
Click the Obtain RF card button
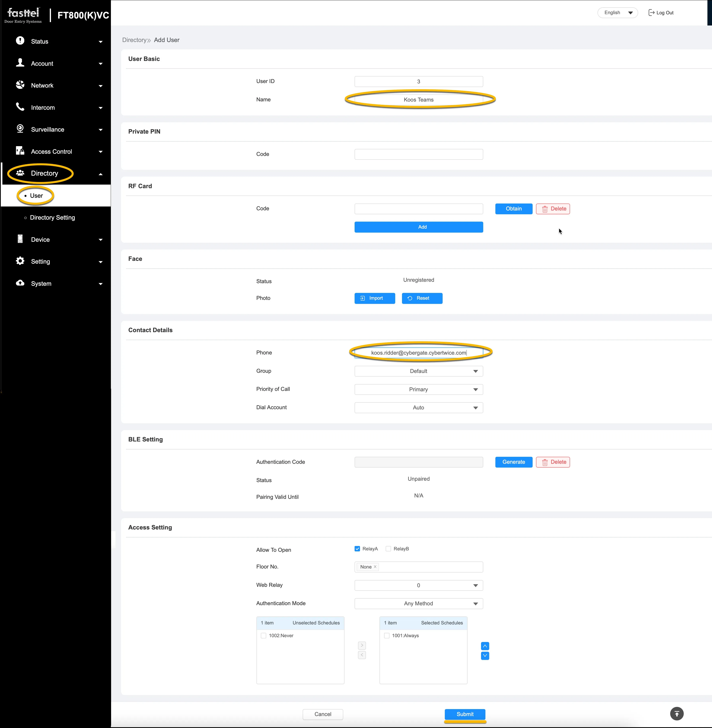[x=513, y=209]
